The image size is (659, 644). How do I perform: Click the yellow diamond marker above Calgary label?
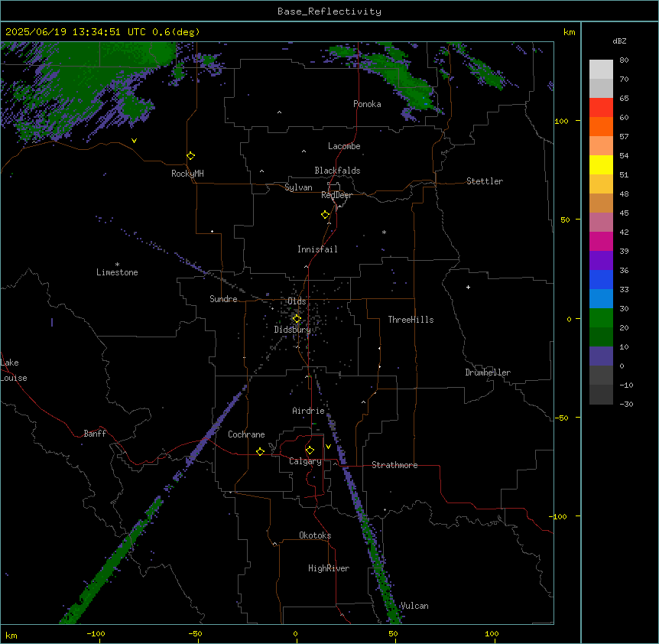point(310,450)
